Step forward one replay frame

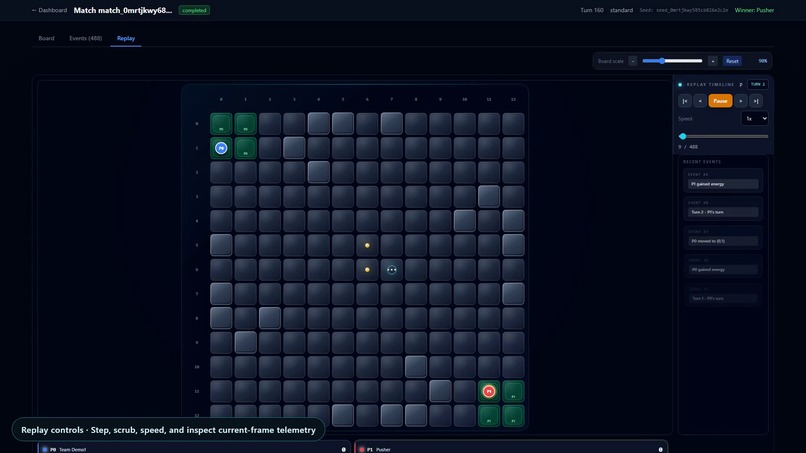pyautogui.click(x=741, y=101)
